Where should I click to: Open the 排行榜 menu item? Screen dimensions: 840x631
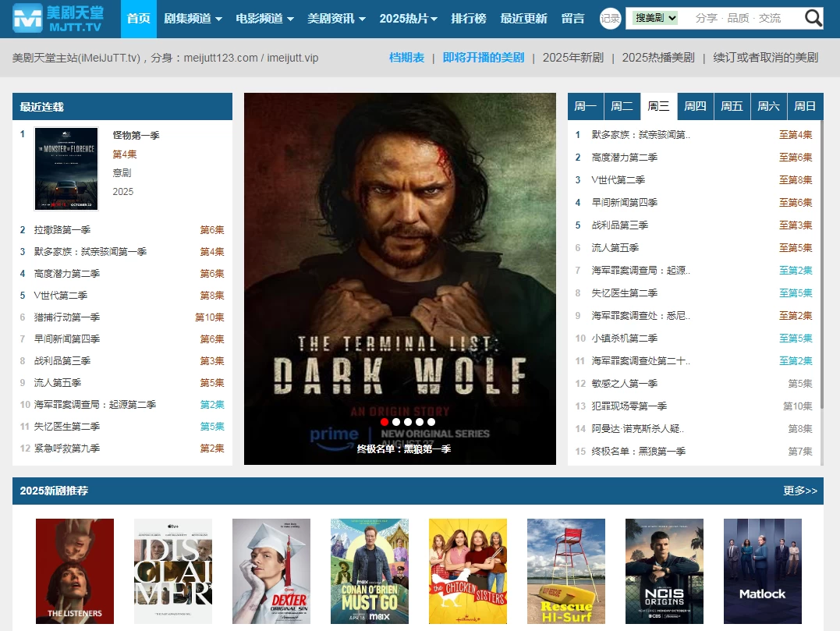click(x=468, y=19)
